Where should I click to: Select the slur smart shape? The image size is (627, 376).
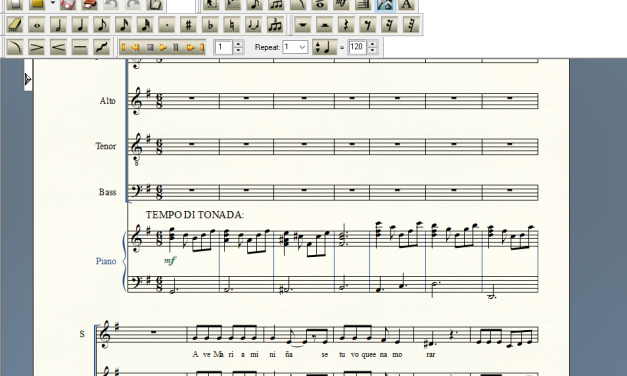[x=15, y=47]
